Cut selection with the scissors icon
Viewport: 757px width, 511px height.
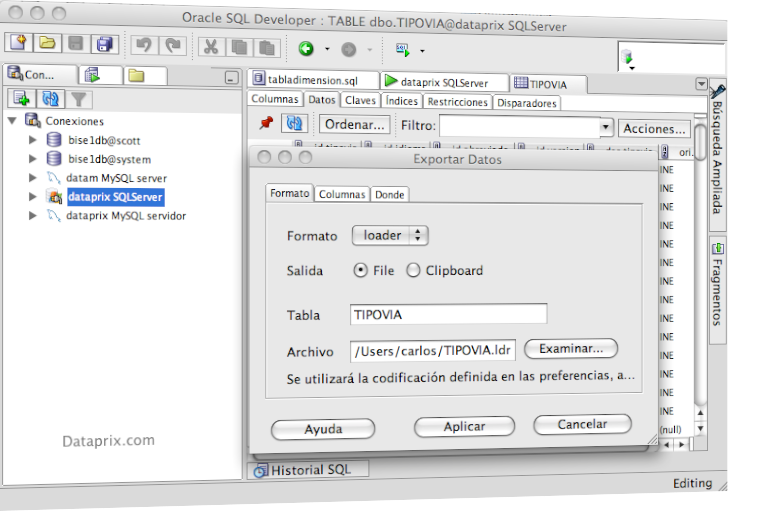tap(210, 47)
